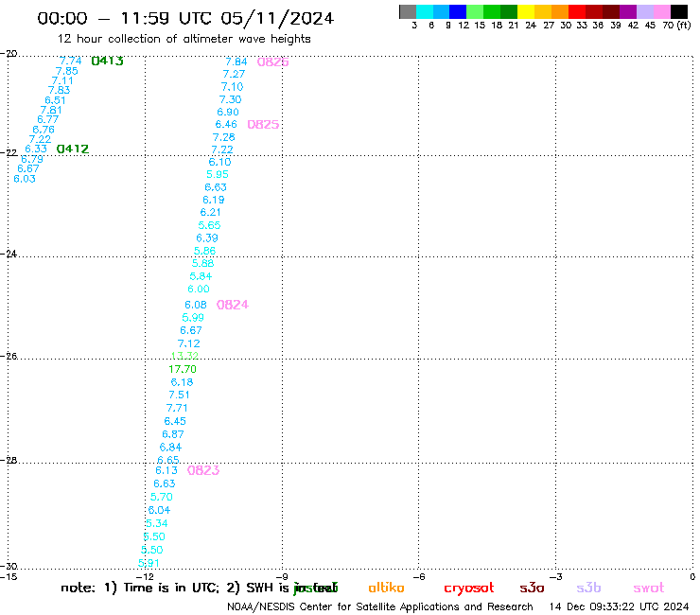700x615 pixels.
Task: Select the bright red color scale swatch
Action: [x=577, y=11]
